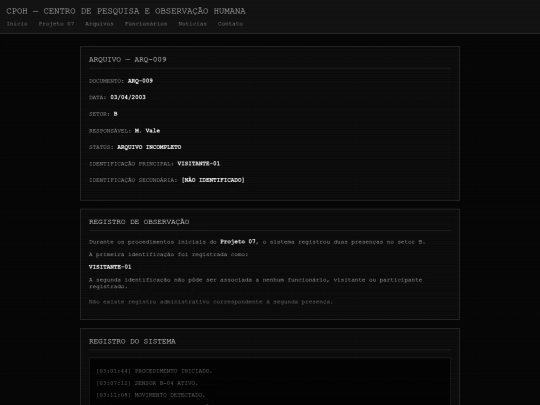Open the Início navigation link

tap(17, 24)
